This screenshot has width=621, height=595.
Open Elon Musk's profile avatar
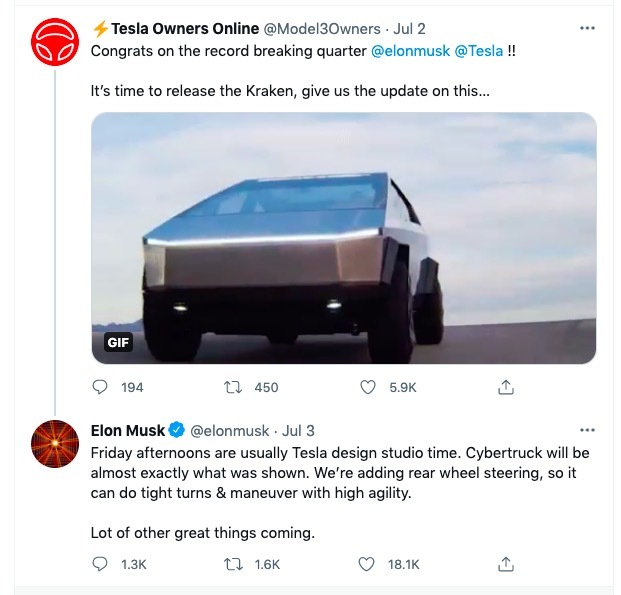tap(55, 443)
